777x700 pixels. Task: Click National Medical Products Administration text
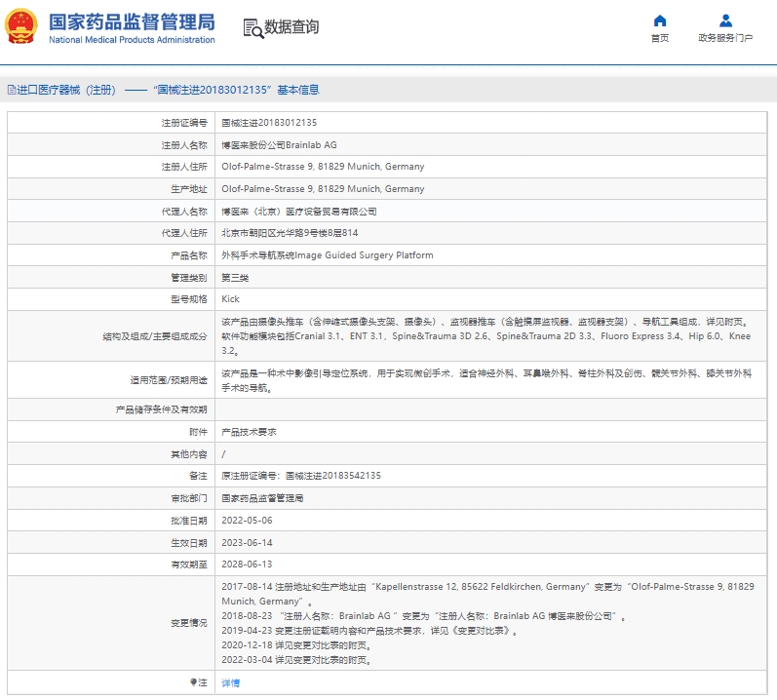pos(132,40)
